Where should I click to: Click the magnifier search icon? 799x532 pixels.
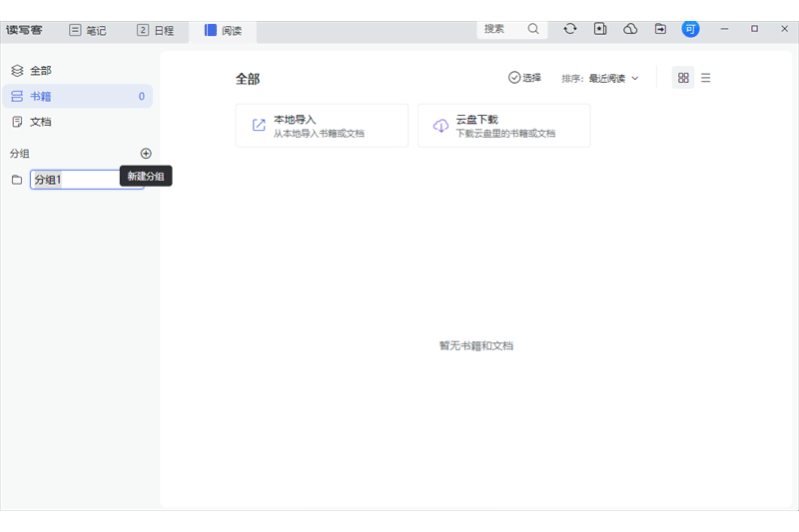(533, 29)
